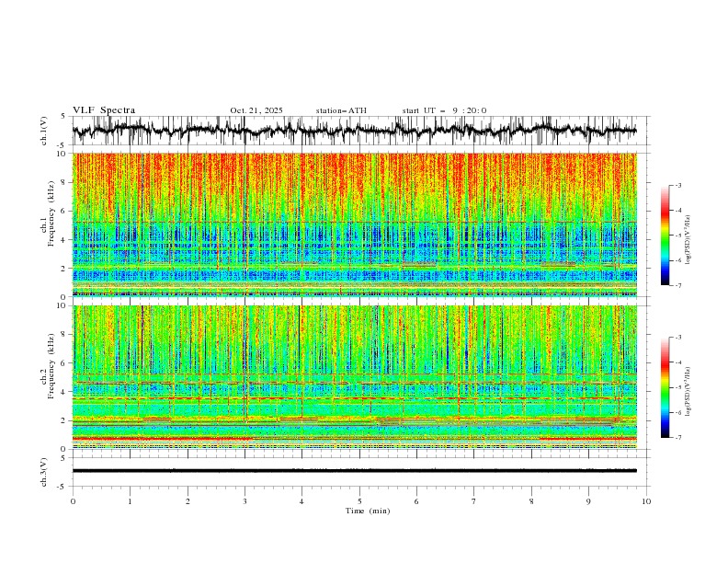
Task: Click the "-5" volt tick on ch.3(V) axis
Action: [63, 487]
